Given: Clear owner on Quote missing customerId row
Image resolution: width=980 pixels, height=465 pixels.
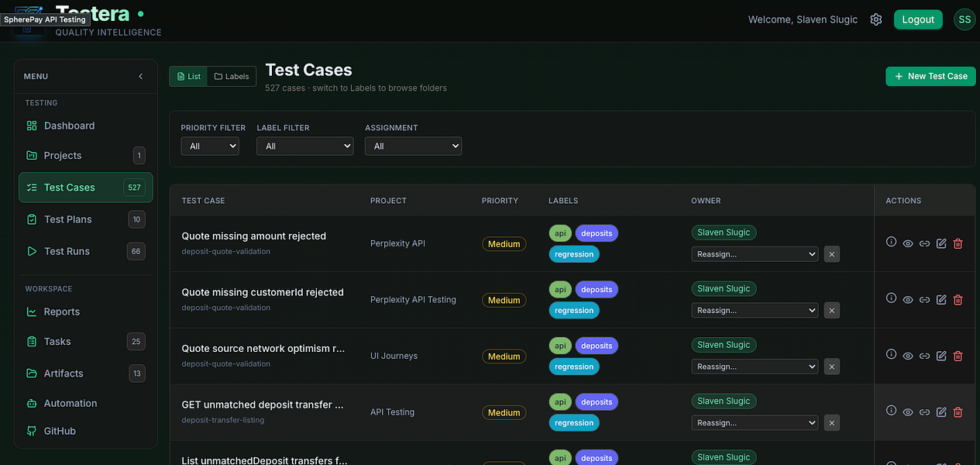Looking at the screenshot, I should click(831, 310).
